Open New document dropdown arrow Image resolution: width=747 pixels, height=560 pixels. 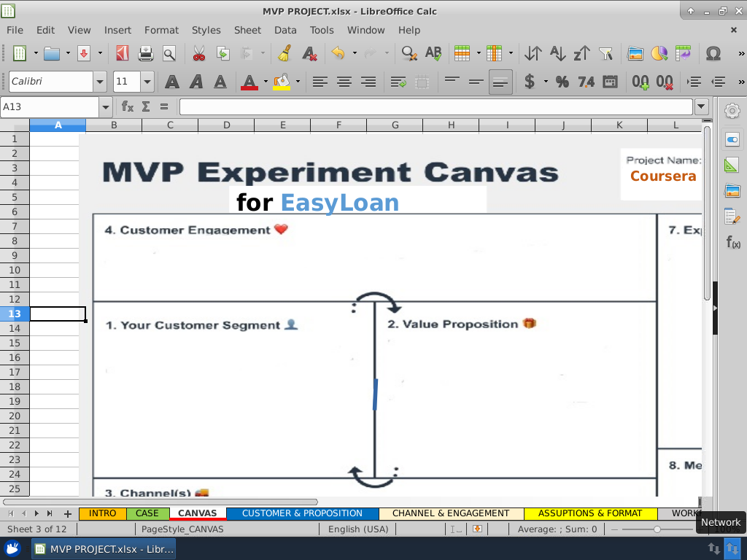point(35,53)
